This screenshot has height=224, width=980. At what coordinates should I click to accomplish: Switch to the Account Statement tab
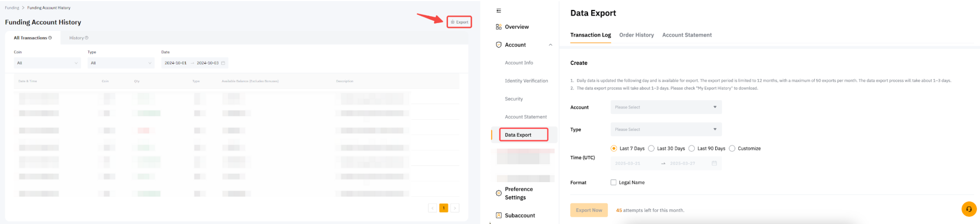[x=686, y=35]
